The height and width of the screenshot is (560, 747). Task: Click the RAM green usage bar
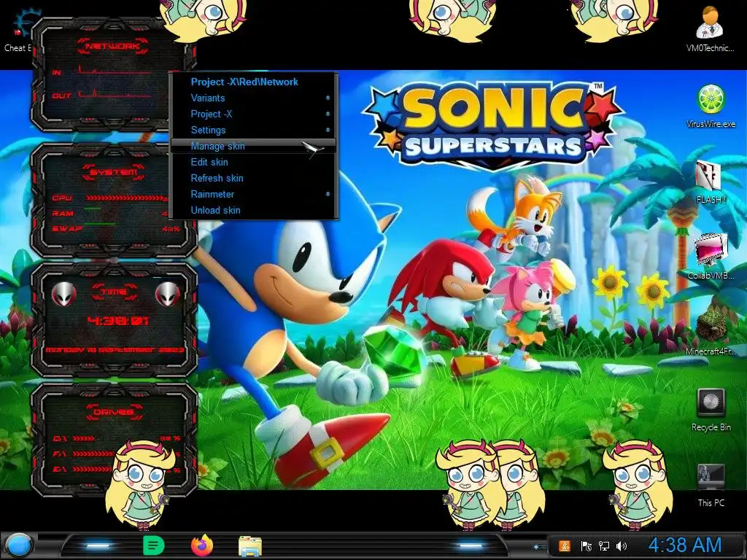(93, 209)
